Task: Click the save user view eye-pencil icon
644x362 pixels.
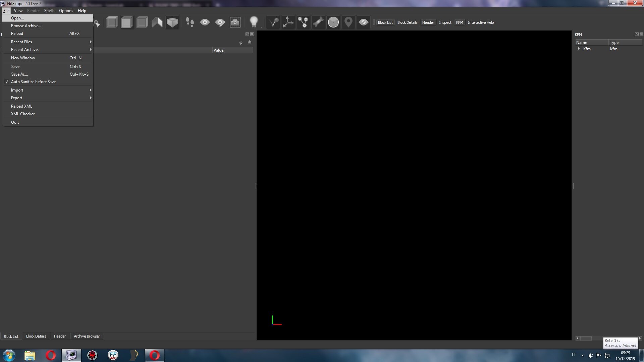Action: [220, 22]
